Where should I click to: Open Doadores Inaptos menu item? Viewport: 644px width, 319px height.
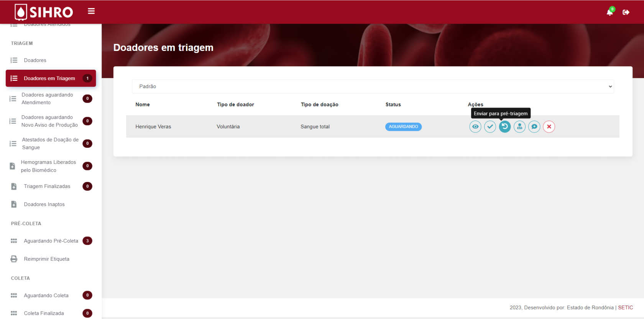(x=51, y=204)
